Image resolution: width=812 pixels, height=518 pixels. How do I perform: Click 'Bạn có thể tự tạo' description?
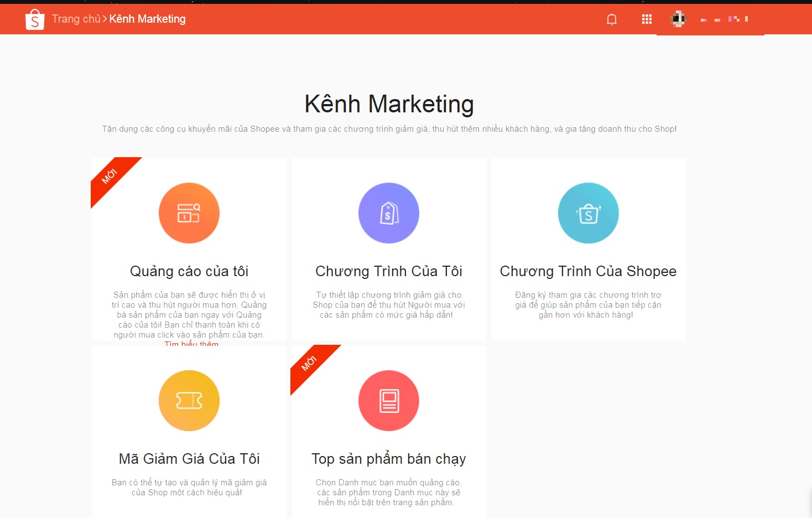pos(189,488)
